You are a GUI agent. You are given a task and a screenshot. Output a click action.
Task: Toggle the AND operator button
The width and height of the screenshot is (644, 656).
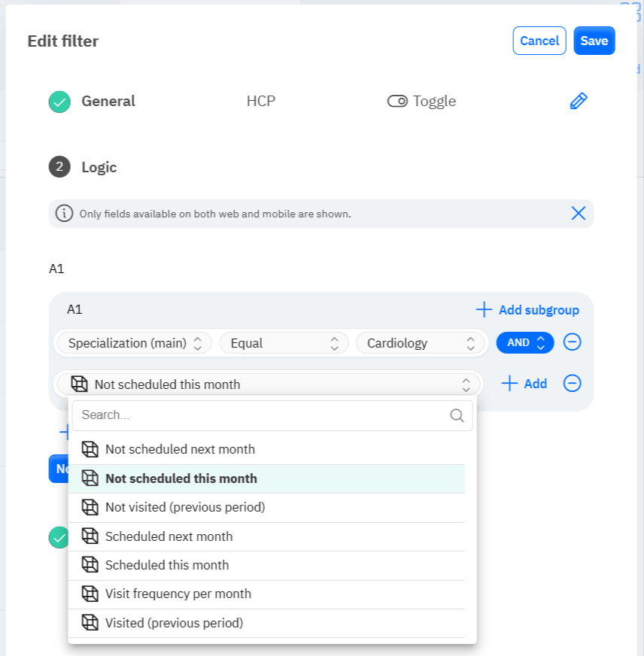tap(524, 342)
